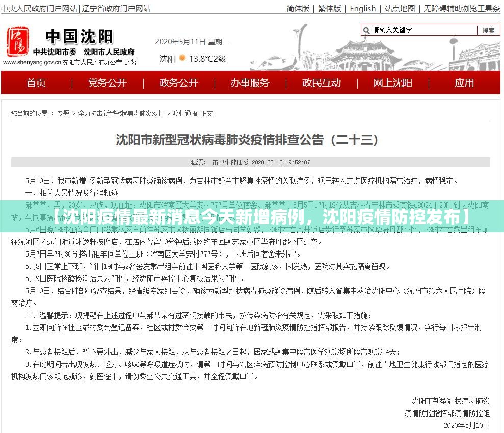Switch to English version
The image size is (504, 433).
coord(362,8)
